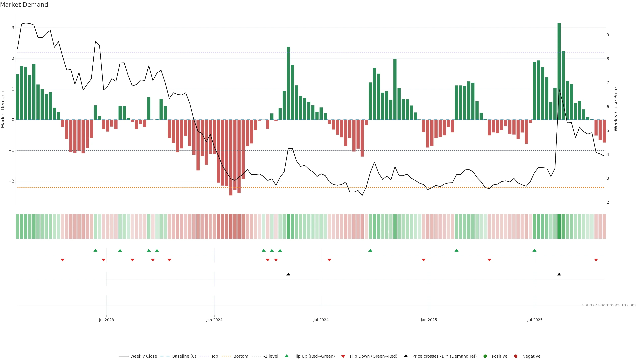Click the red Negative legend dot
644x362 pixels.
516,356
